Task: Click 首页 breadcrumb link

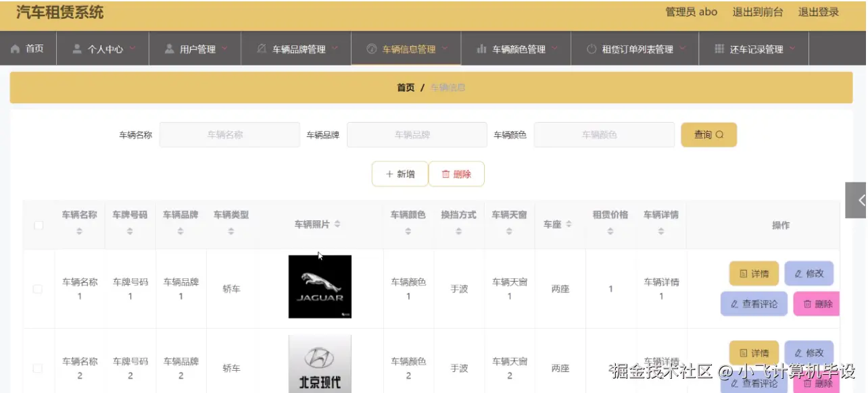Action: (406, 88)
